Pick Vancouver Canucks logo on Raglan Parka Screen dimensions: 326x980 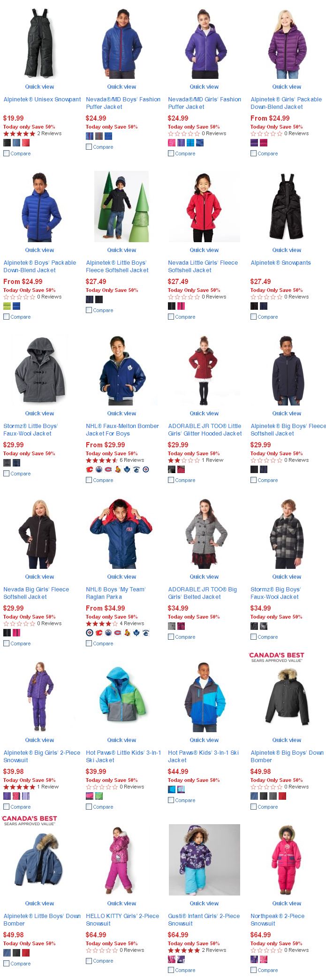(x=146, y=633)
